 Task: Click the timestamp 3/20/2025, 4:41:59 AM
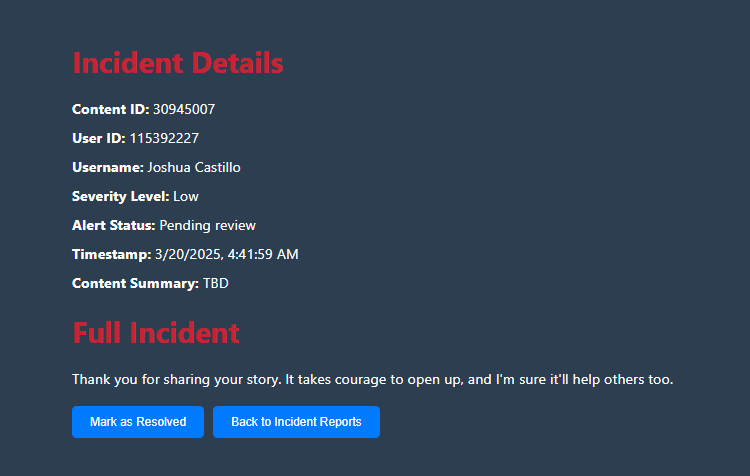[x=227, y=255]
